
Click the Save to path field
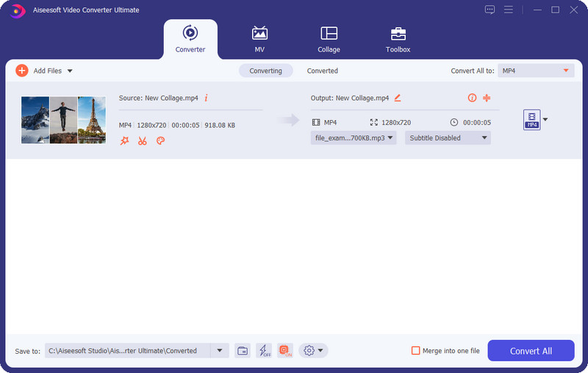(x=127, y=350)
